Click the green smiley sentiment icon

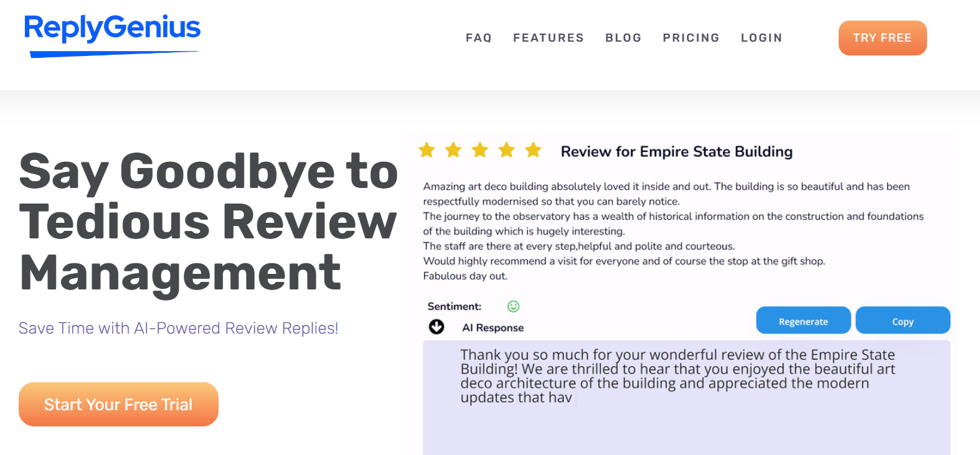point(514,306)
